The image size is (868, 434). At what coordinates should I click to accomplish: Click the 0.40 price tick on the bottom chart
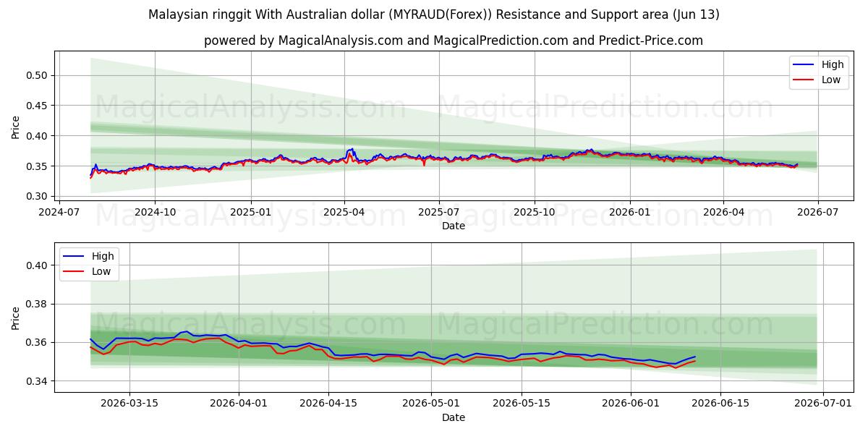(38, 265)
